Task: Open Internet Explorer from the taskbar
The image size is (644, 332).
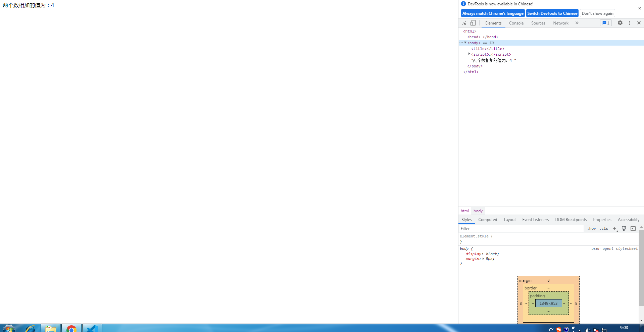Action: [x=30, y=328]
